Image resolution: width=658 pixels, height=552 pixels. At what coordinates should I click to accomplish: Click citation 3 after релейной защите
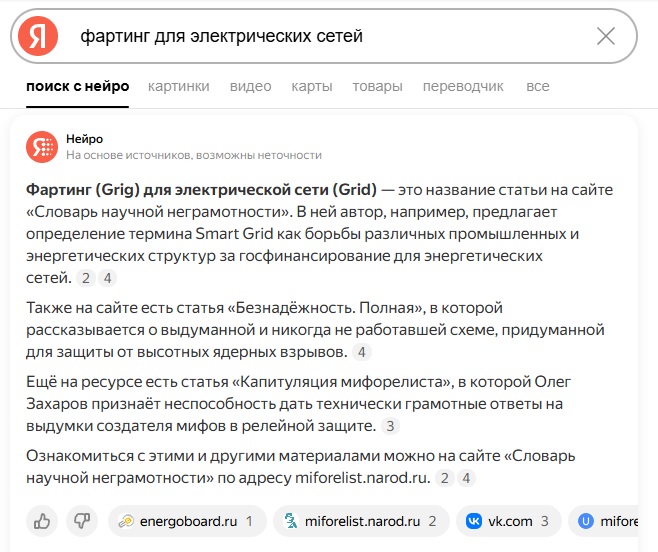[390, 426]
